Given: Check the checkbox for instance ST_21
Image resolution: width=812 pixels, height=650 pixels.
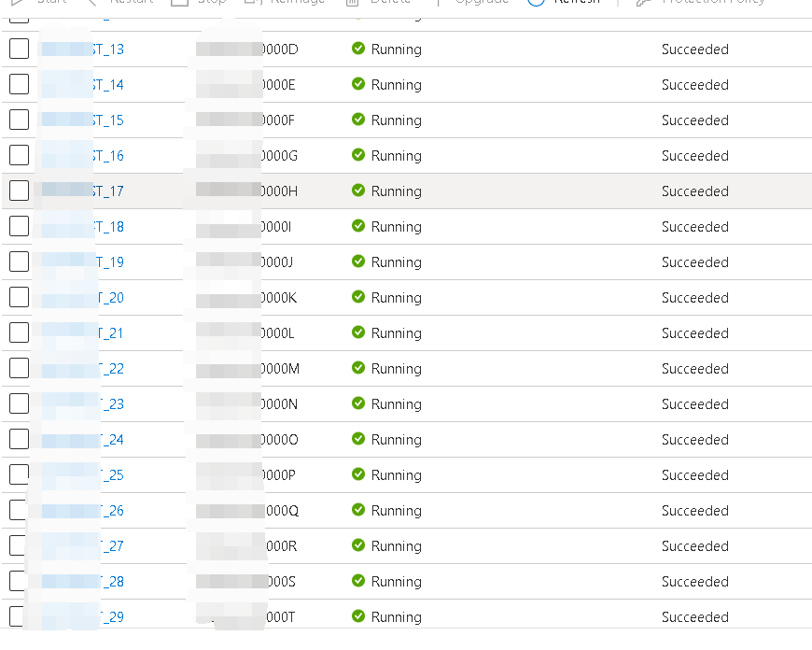Looking at the screenshot, I should (x=19, y=332).
